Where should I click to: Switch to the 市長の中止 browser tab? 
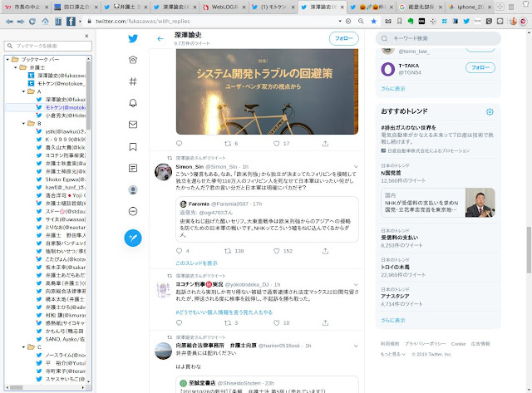[x=27, y=7]
